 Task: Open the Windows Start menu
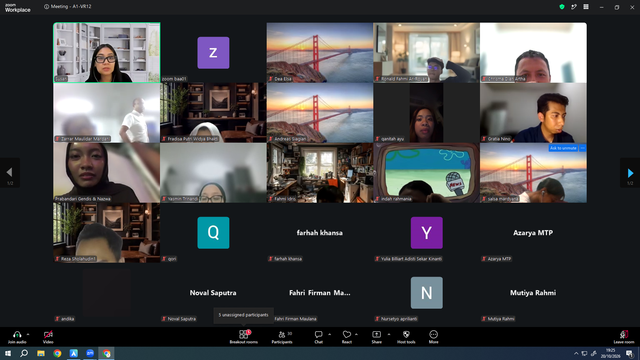pos(8,353)
